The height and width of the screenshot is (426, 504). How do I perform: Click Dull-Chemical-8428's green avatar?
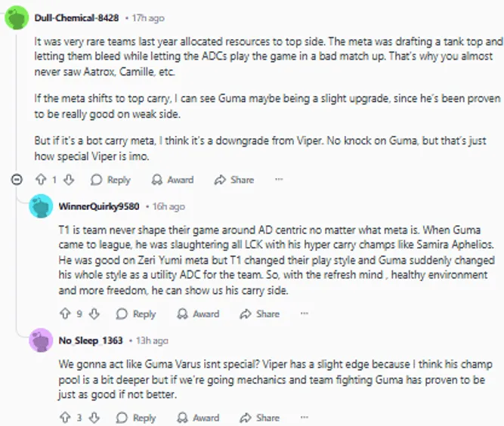tap(17, 17)
